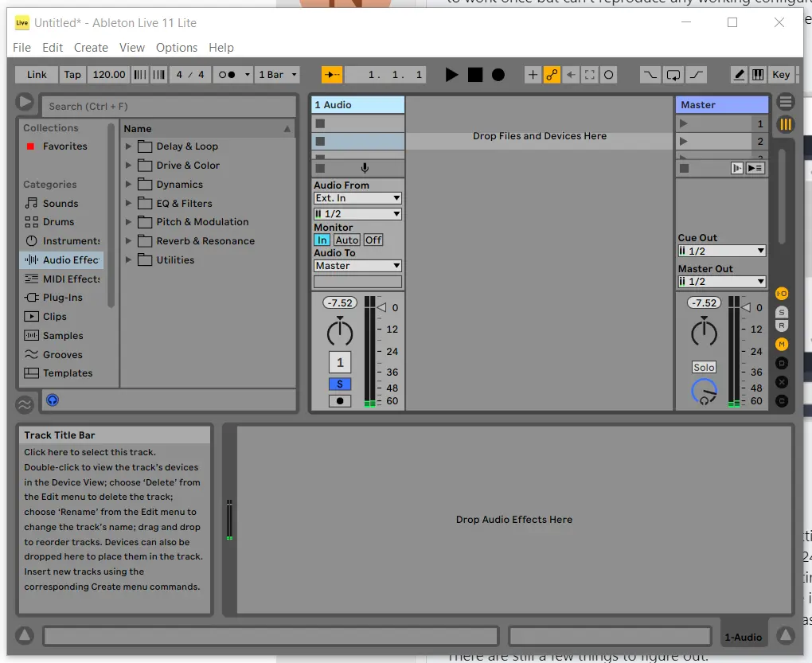This screenshot has width=812, height=663.
Task: Toggle Automation Arm button
Action: pos(552,75)
